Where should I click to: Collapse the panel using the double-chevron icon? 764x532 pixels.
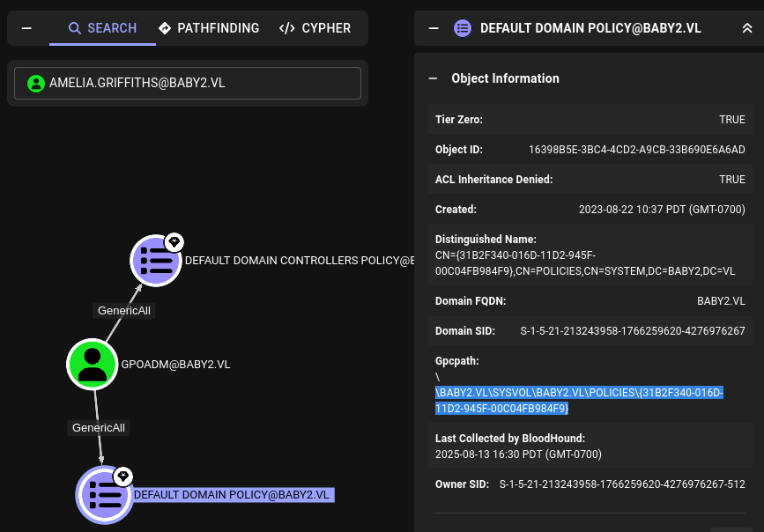747,27
